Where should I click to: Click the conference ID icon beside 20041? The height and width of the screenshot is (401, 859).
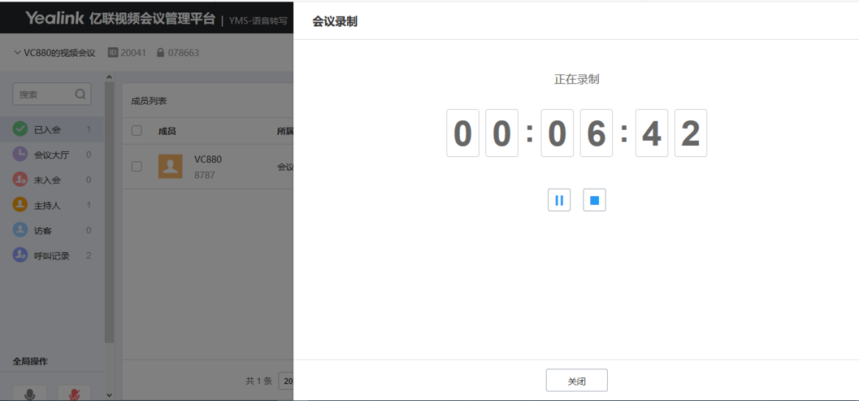point(113,53)
